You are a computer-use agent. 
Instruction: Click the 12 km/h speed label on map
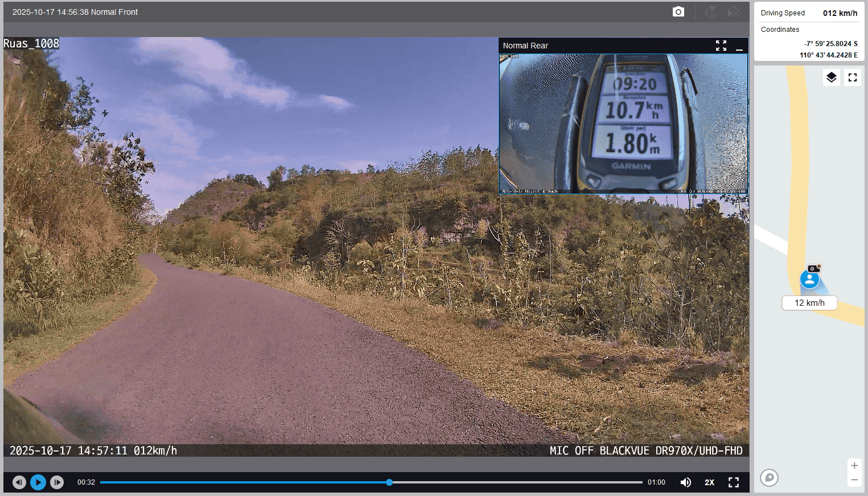(809, 303)
